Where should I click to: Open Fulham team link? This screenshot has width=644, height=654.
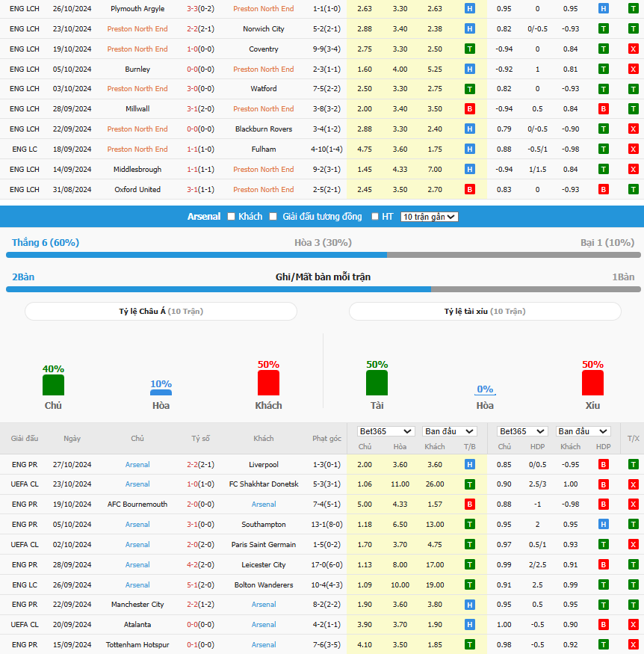tap(264, 149)
